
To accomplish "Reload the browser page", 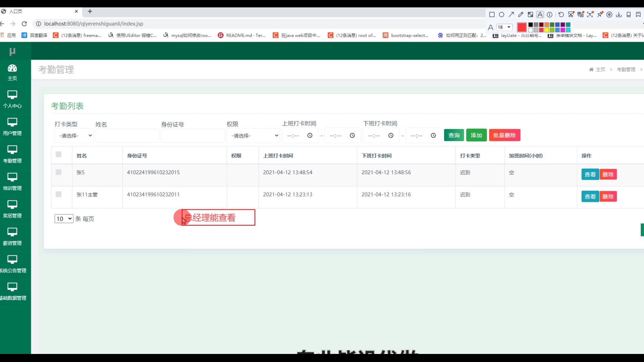I will [x=24, y=24].
